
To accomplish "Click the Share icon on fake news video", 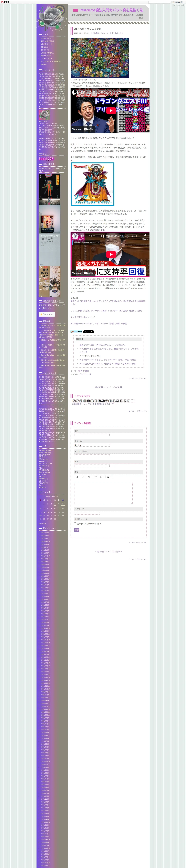I will (145, 237).
